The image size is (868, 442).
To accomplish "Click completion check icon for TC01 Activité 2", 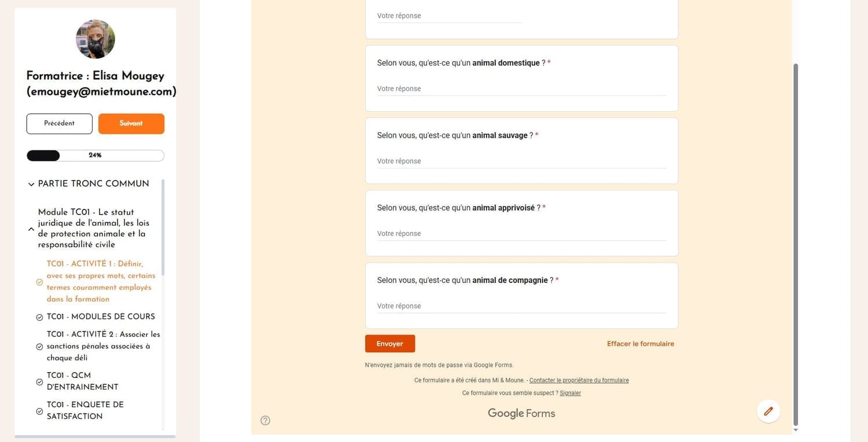I will [x=39, y=347].
